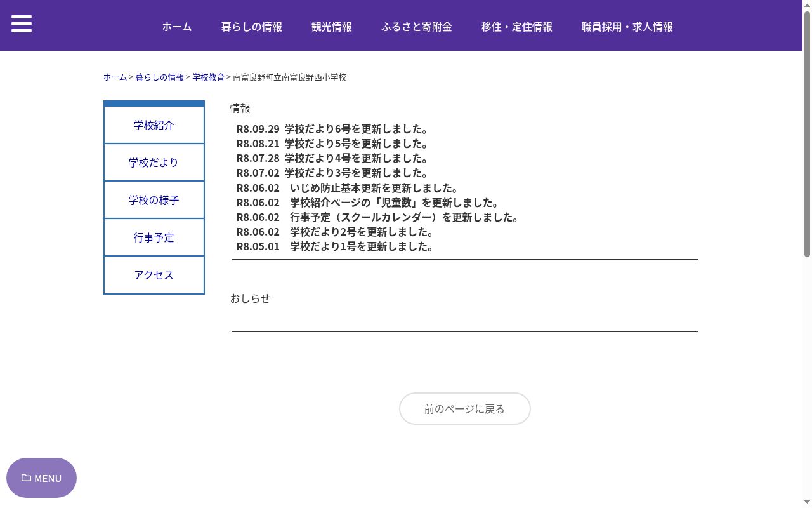Click the いじめ防止基本更新 update entry
The height and width of the screenshot is (508, 812).
point(348,188)
